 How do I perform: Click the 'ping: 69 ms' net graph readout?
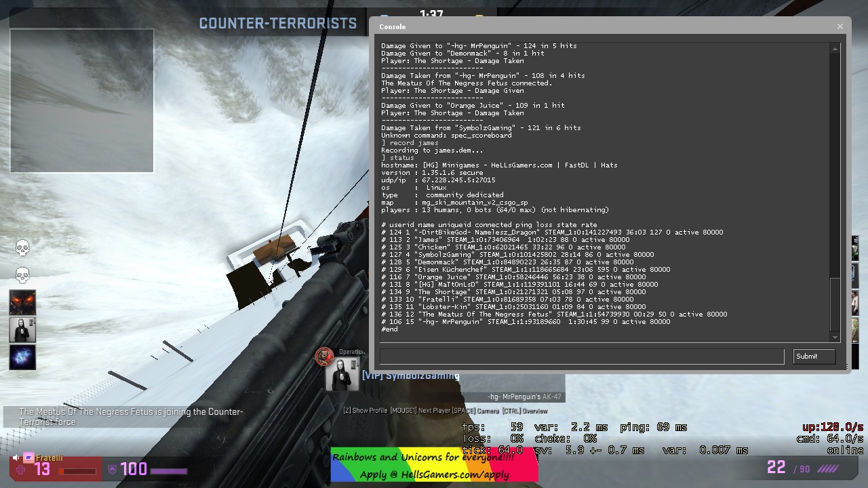pos(654,427)
